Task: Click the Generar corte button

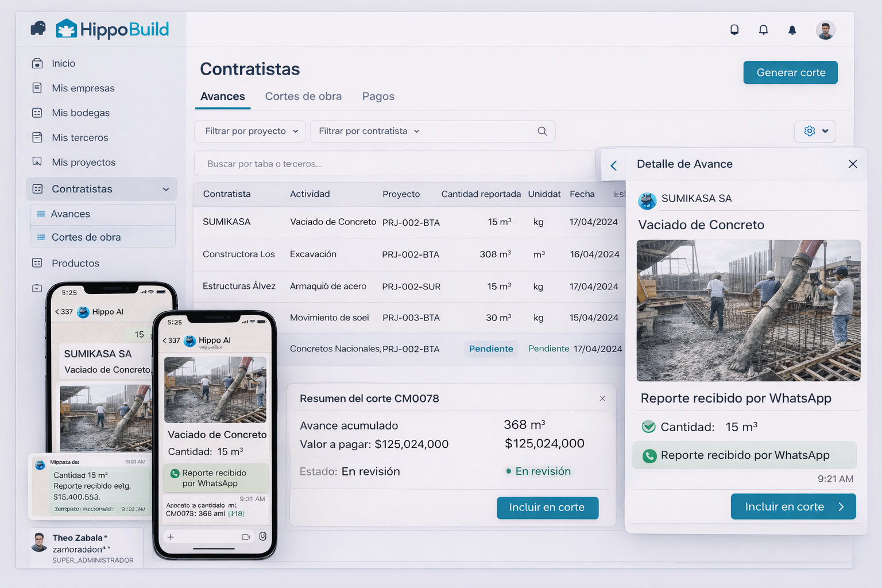Action: coord(790,72)
